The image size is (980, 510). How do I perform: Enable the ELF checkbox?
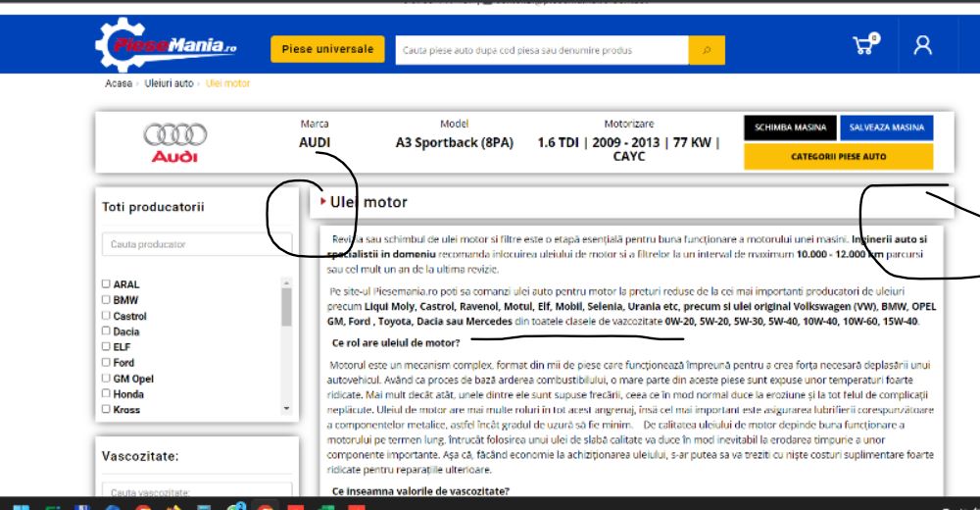(x=106, y=346)
